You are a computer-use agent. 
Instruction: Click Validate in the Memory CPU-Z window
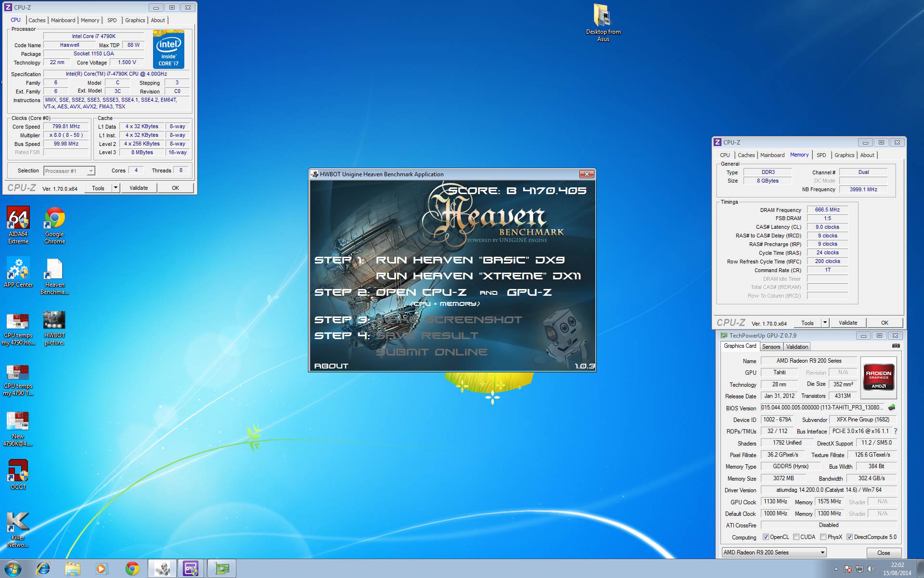(848, 323)
